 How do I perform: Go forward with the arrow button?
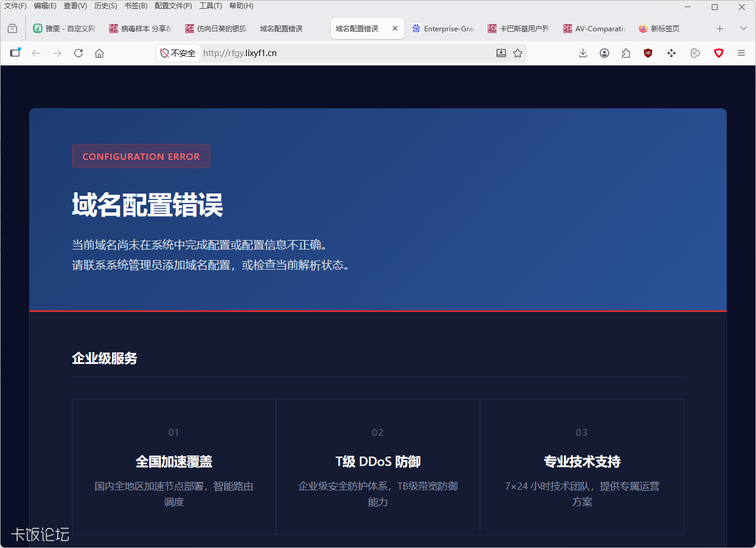pyautogui.click(x=57, y=53)
